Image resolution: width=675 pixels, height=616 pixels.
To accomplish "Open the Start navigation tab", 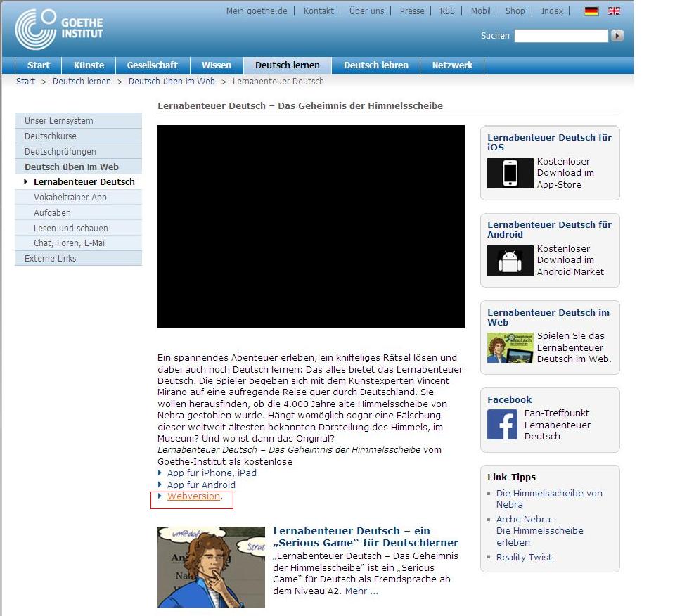I will click(x=38, y=65).
